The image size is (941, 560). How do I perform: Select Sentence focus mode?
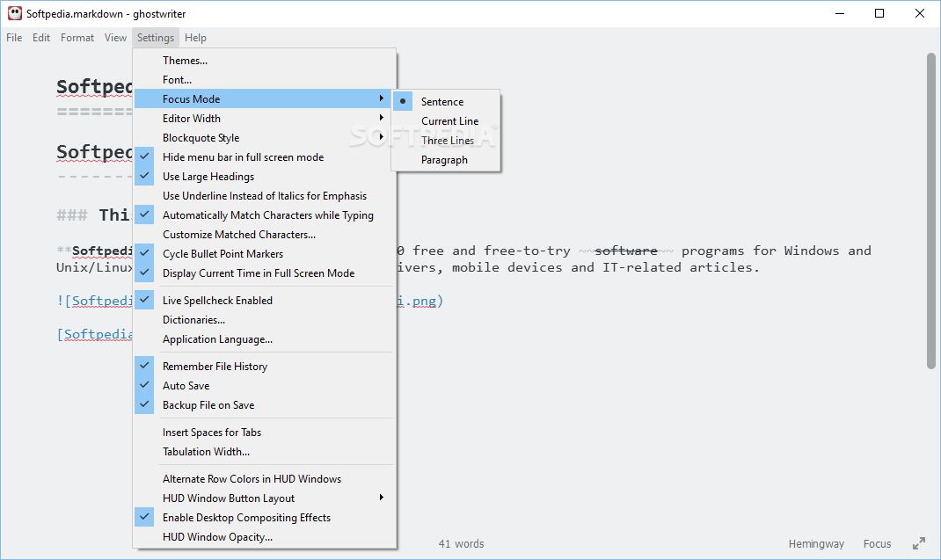446,101
